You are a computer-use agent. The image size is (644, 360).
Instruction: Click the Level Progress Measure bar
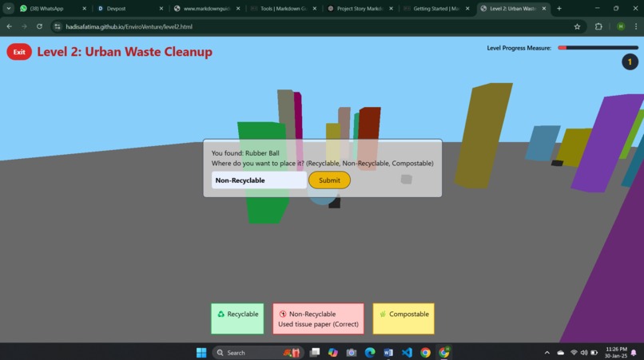[x=598, y=48]
